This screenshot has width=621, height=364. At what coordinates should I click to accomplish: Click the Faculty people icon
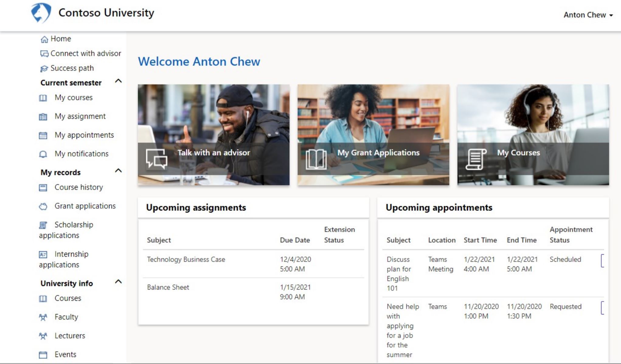pos(43,318)
